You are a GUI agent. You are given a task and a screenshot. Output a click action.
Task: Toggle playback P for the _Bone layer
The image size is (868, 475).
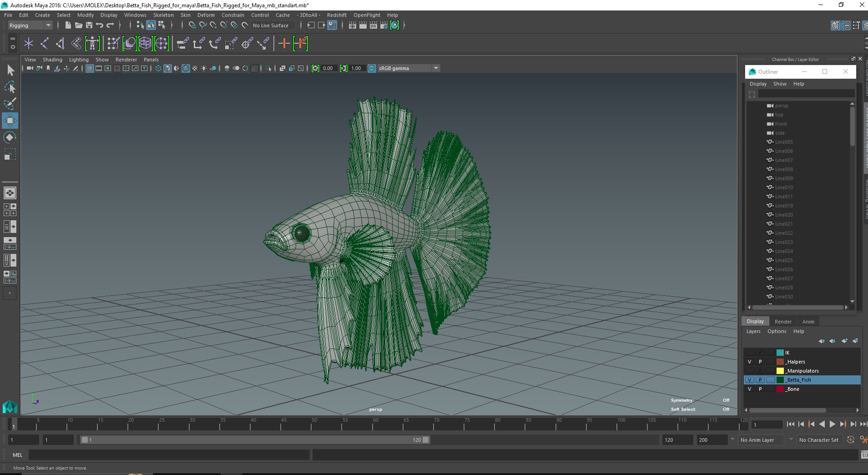pos(760,389)
